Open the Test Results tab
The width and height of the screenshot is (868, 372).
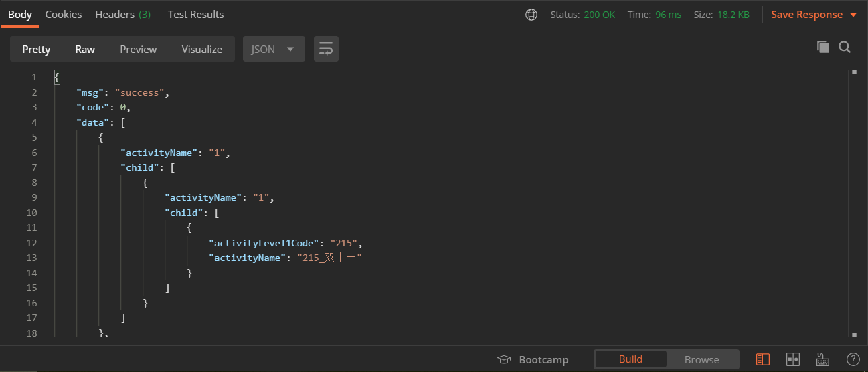(196, 14)
